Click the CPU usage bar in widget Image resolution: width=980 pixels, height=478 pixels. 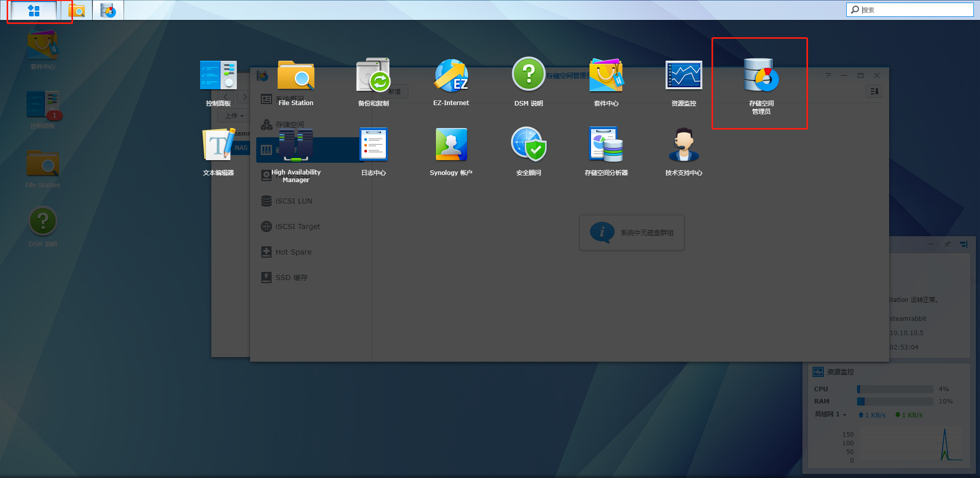point(895,389)
